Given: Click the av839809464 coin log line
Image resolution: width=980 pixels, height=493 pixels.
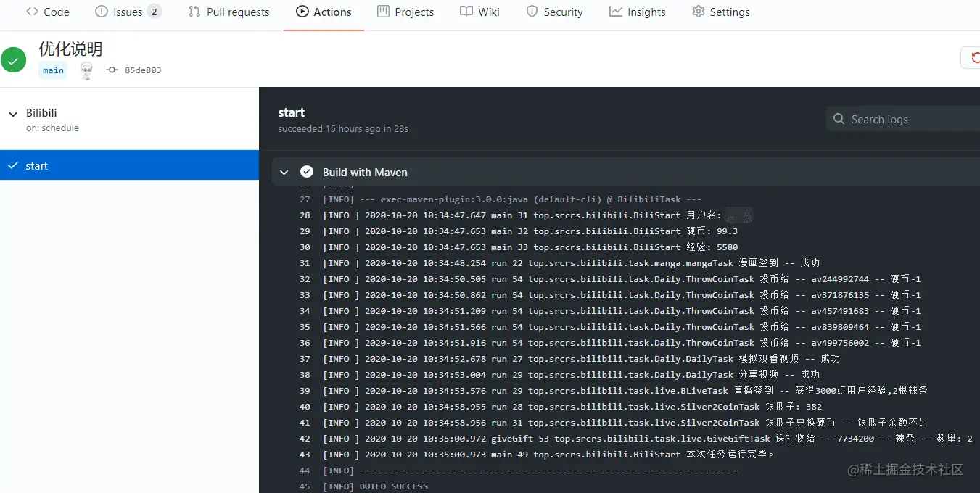Looking at the screenshot, I should [x=622, y=327].
